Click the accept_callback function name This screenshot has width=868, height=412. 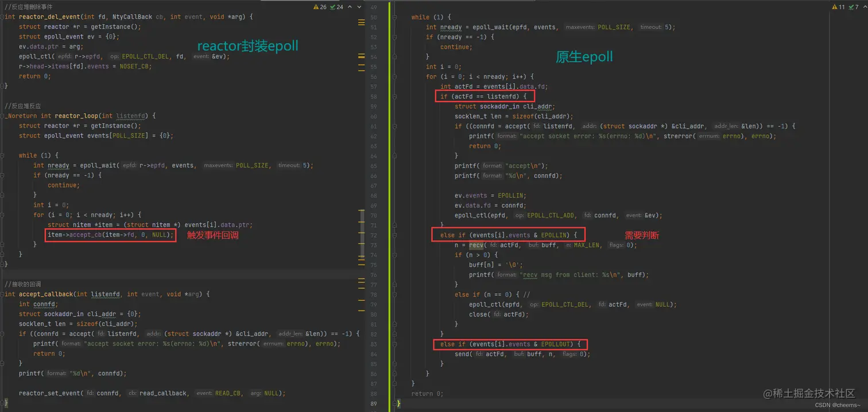tap(45, 294)
